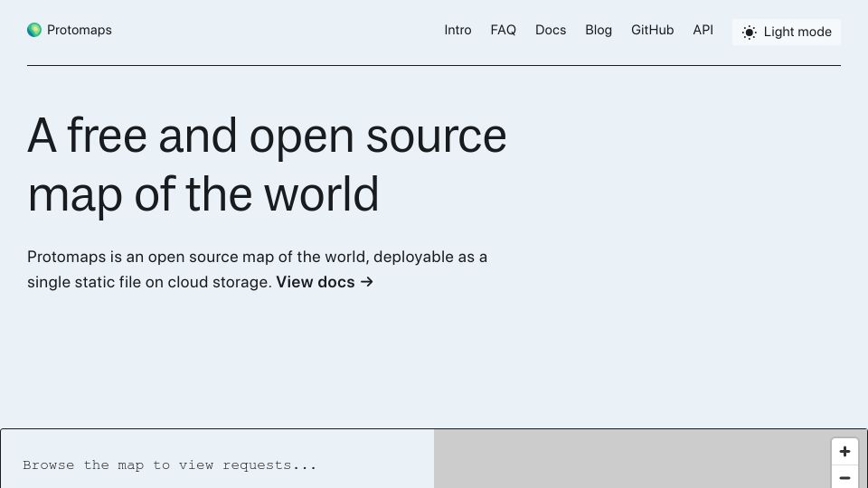Open the API nav link
The width and height of the screenshot is (868, 488).
point(703,30)
